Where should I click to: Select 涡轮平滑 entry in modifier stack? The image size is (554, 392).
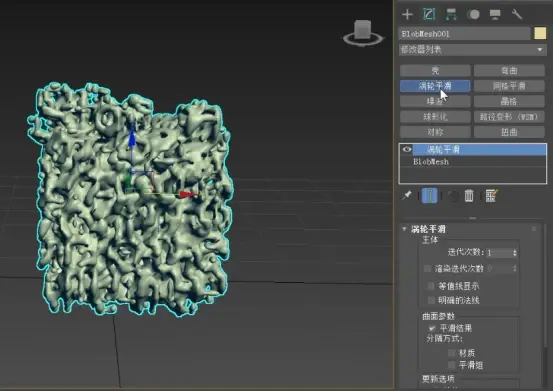pyautogui.click(x=480, y=150)
